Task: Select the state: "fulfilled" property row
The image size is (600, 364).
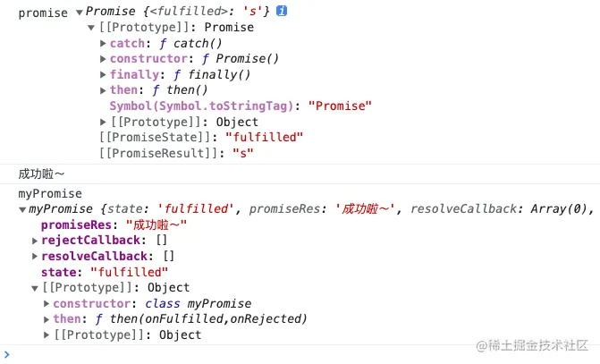Action: pyautogui.click(x=105, y=272)
